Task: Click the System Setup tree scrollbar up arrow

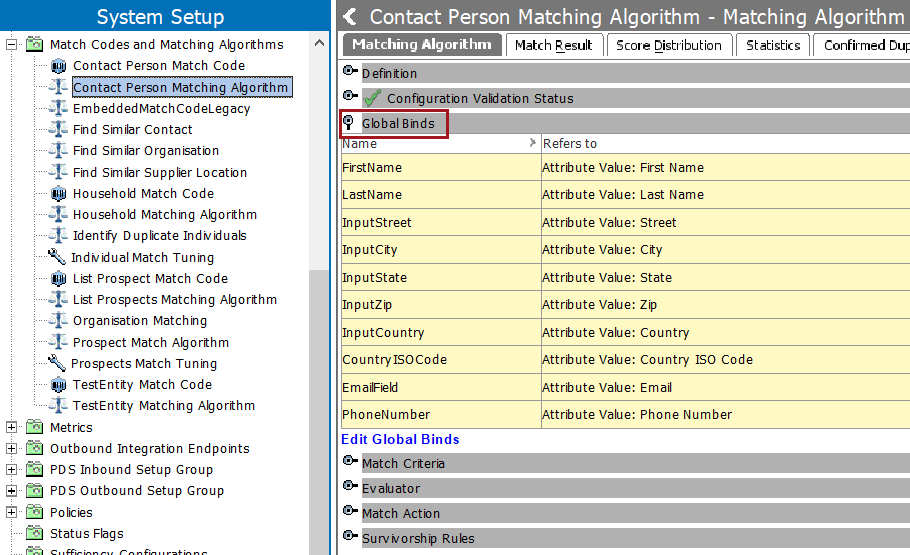Action: click(x=319, y=43)
